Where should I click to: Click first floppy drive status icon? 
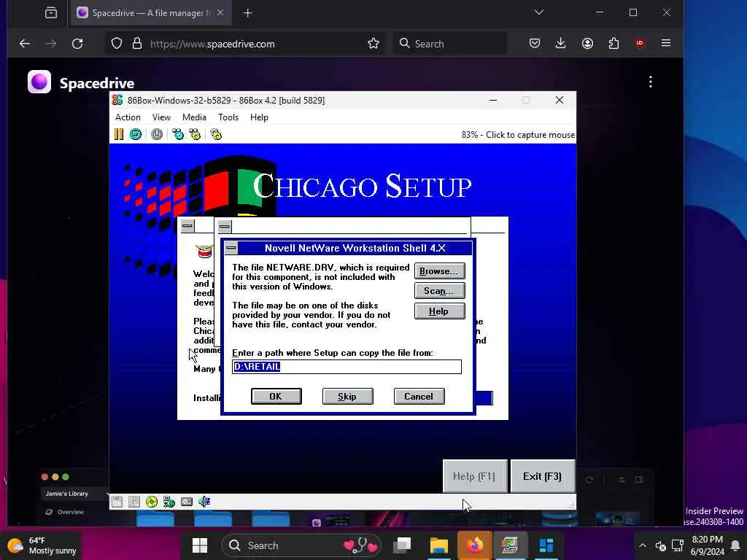coord(117,502)
